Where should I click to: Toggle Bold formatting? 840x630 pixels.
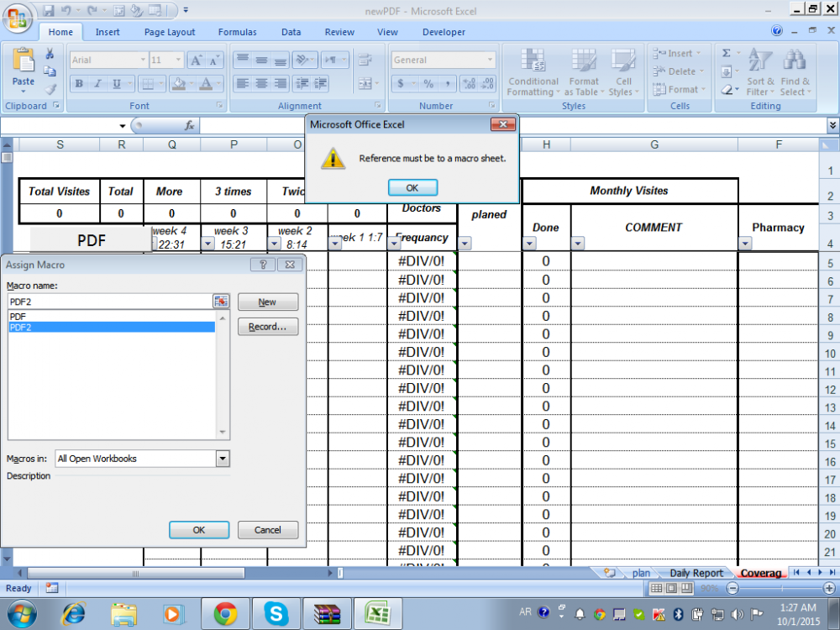point(79,83)
